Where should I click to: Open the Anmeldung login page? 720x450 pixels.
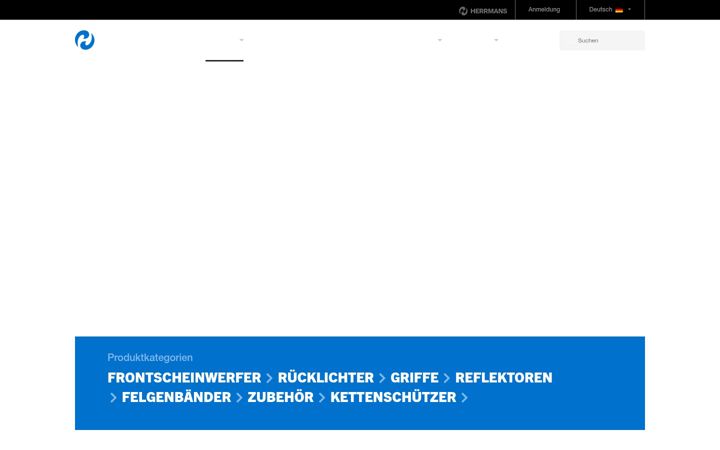coord(544,10)
